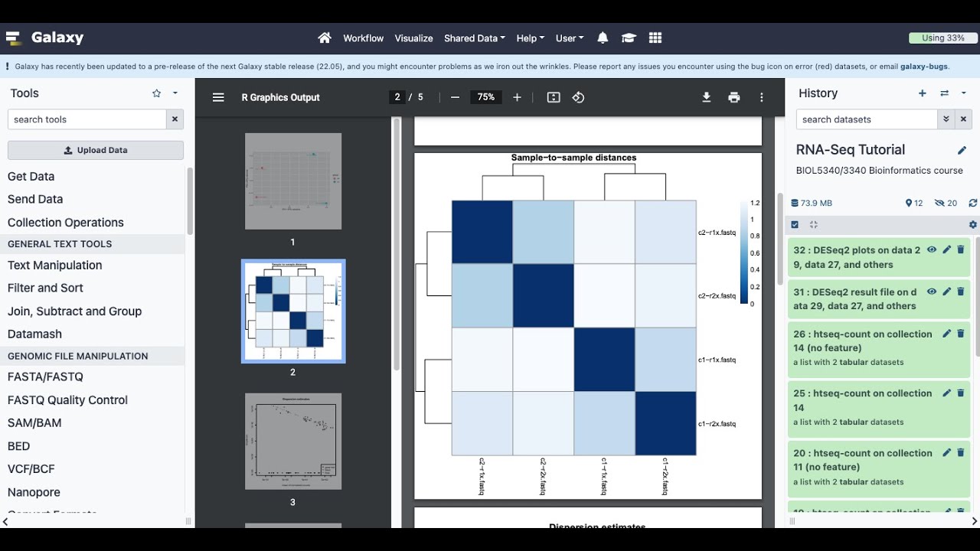Edit collection 25 htseq-count
980x551 pixels.
(x=947, y=393)
